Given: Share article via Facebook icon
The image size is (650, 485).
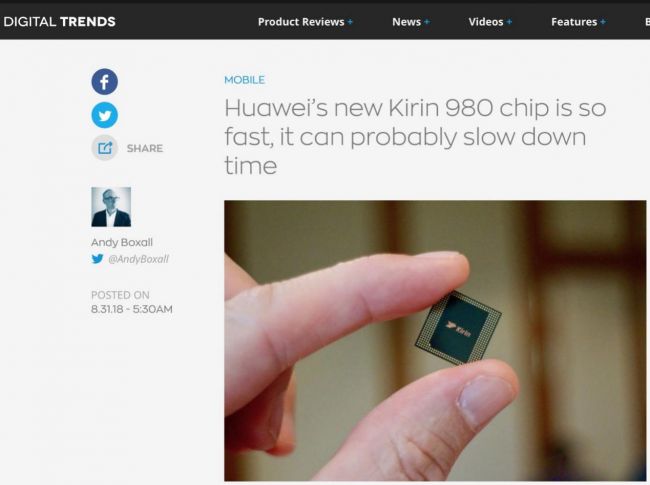Looking at the screenshot, I should (x=104, y=82).
